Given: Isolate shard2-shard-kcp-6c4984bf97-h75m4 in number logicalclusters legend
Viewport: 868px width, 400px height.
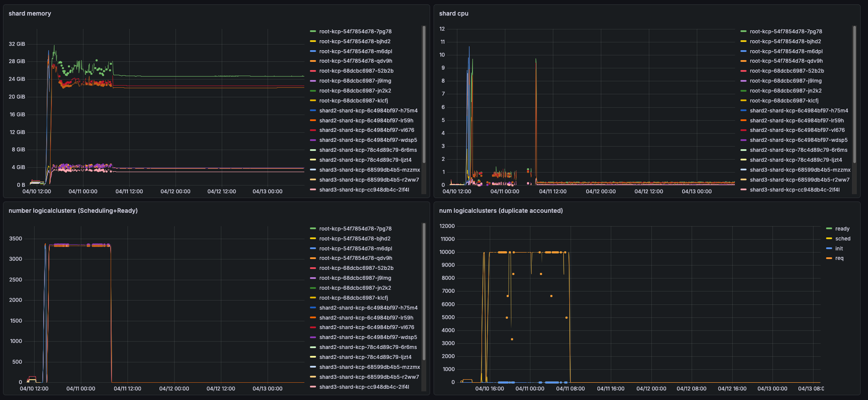Looking at the screenshot, I should [x=368, y=308].
